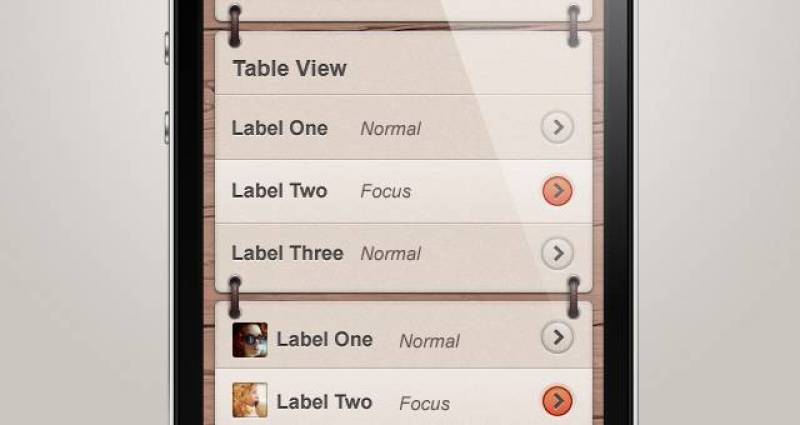This screenshot has height=425, width=800.
Task: Click the right binder ring below Label Three
Action: [574, 297]
